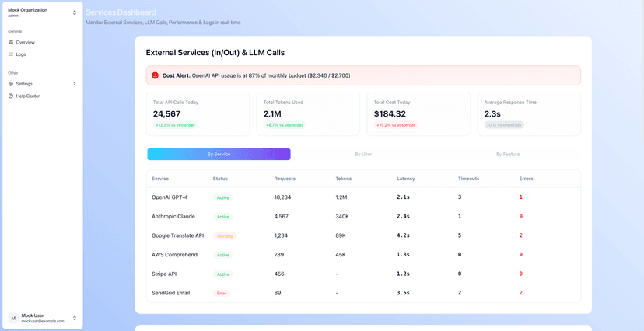This screenshot has width=644, height=331.
Task: Switch to the By User tab
Action: tap(363, 154)
